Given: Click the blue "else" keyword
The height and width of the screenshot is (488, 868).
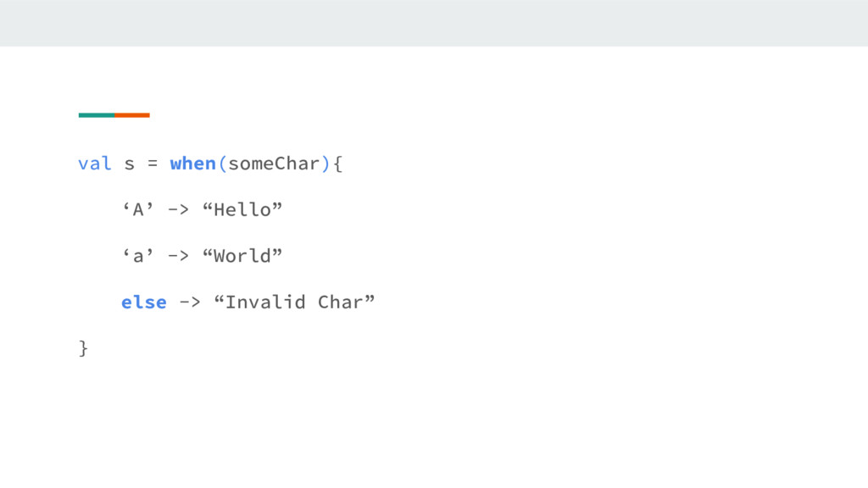Looking at the screenshot, I should [x=143, y=302].
